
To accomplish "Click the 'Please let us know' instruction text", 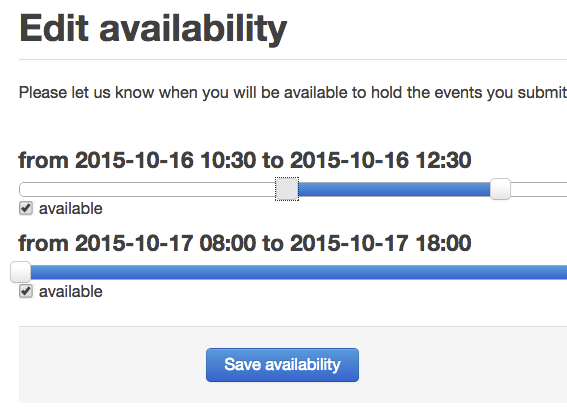I will [x=293, y=93].
